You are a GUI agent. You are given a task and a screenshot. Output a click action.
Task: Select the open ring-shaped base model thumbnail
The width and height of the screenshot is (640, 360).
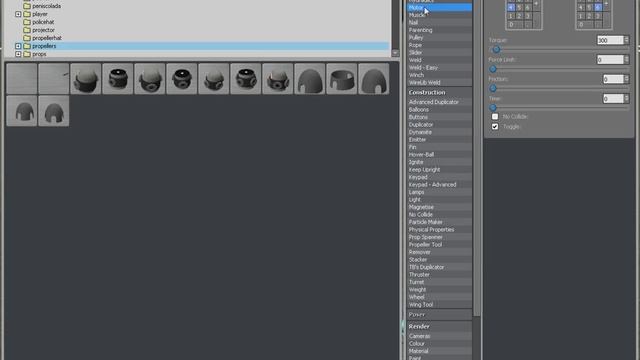pos(342,79)
